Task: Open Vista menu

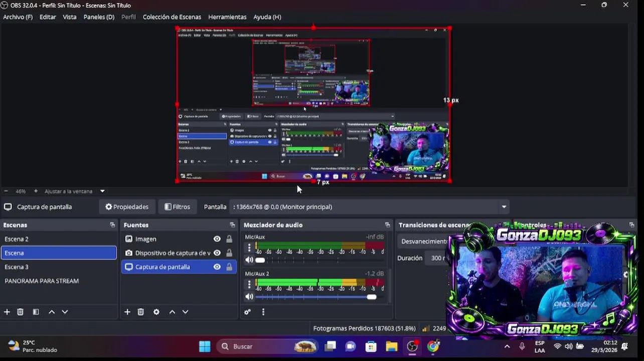Action: click(x=70, y=17)
